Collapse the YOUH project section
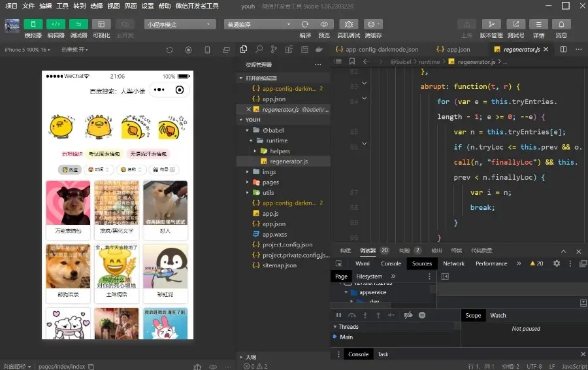Image resolution: width=588 pixels, height=370 pixels. click(x=240, y=120)
